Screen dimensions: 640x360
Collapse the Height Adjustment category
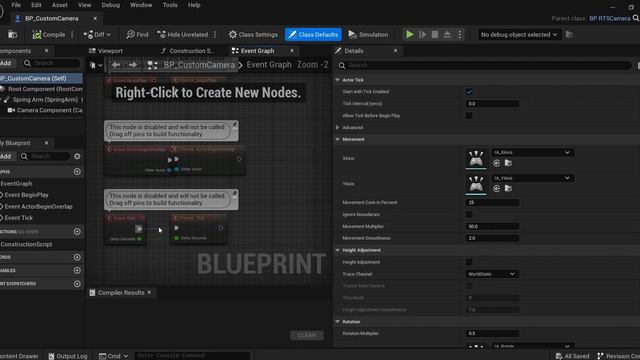click(x=338, y=250)
